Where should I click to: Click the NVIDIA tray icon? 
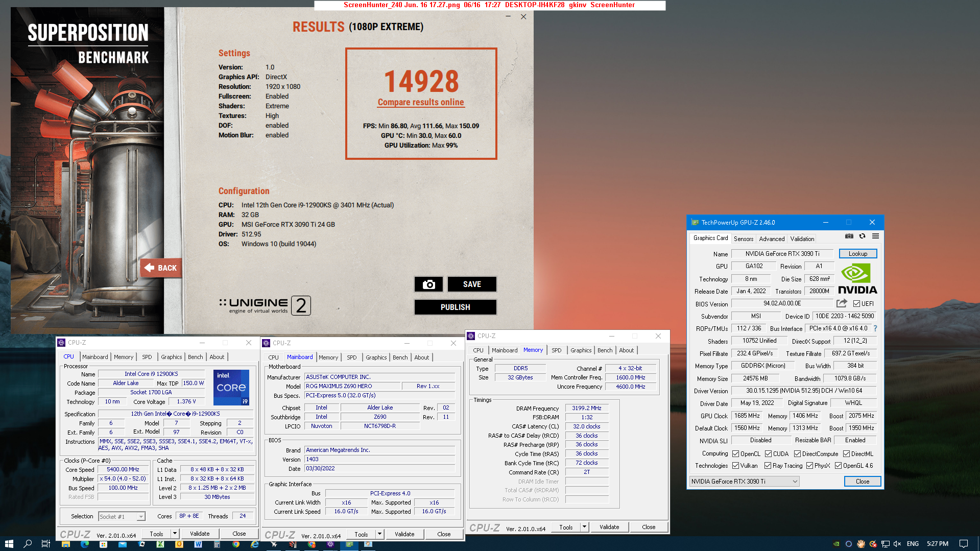(836, 544)
